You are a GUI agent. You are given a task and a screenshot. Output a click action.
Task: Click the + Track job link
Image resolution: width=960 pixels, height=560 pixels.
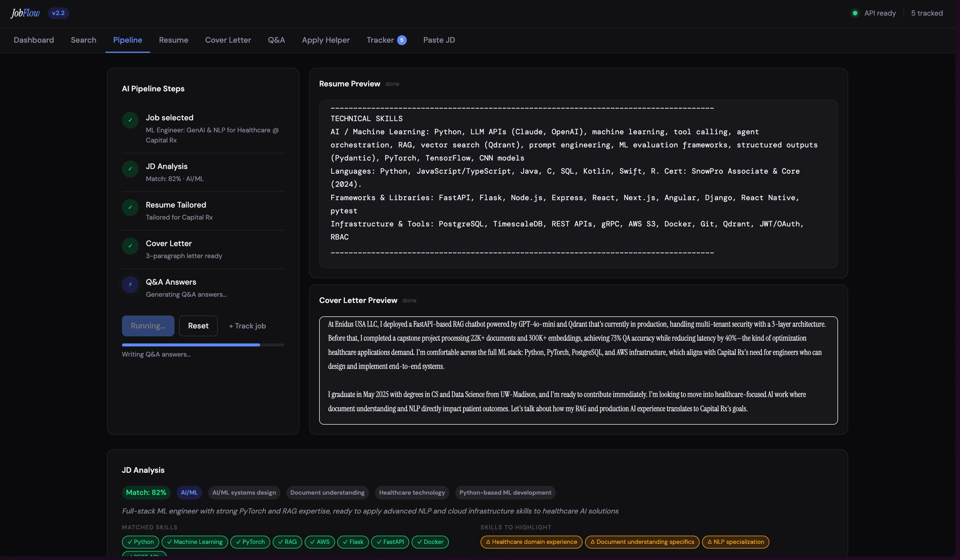[247, 326]
